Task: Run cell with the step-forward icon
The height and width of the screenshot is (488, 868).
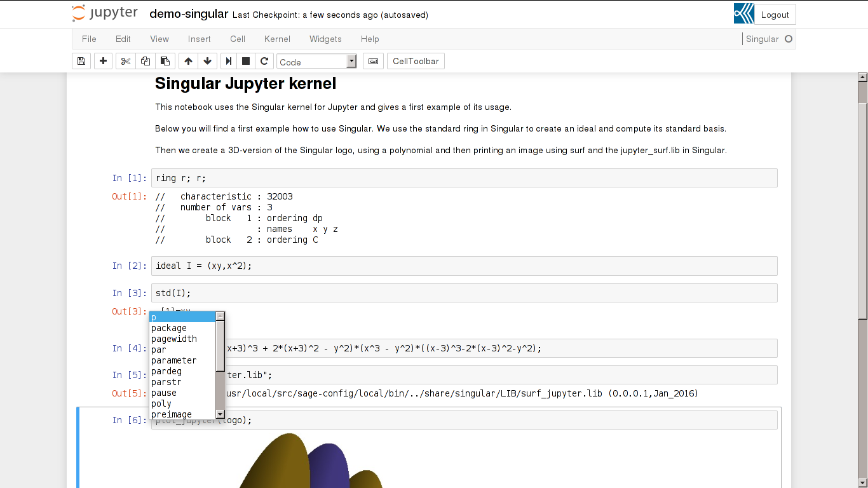Action: click(x=228, y=61)
